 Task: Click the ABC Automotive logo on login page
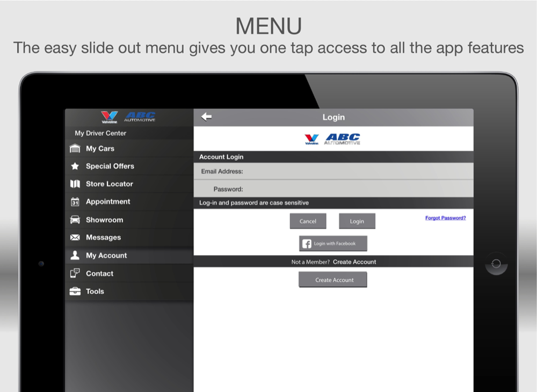(342, 139)
